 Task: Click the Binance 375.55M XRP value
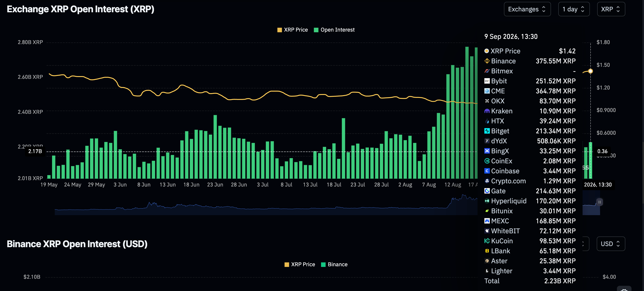click(556, 61)
